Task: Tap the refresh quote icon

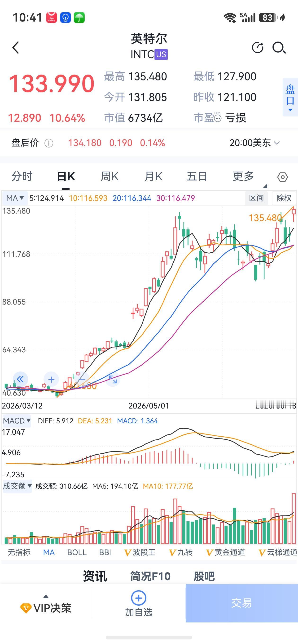Action: coord(258,48)
